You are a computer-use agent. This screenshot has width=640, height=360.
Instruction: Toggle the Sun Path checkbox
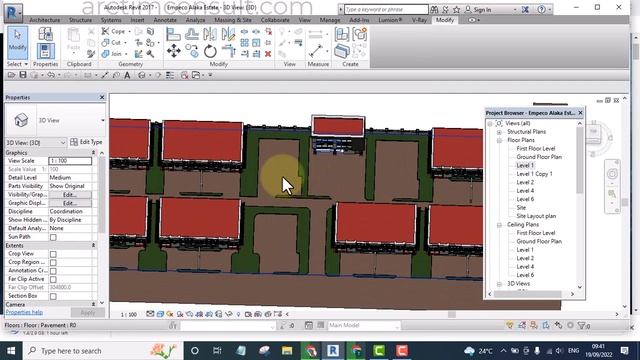pyautogui.click(x=53, y=237)
